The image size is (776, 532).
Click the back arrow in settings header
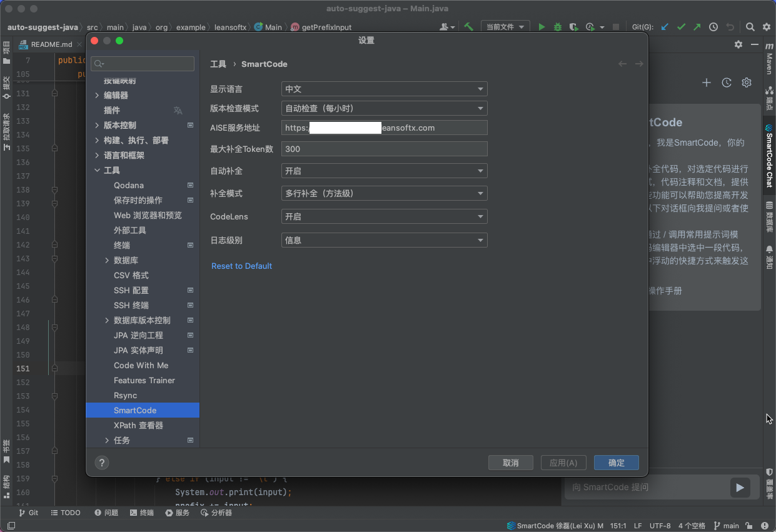[x=623, y=64]
